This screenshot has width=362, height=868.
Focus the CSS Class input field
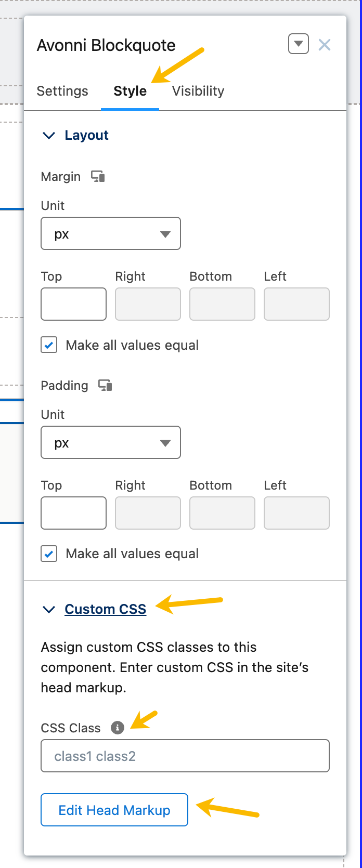click(185, 756)
